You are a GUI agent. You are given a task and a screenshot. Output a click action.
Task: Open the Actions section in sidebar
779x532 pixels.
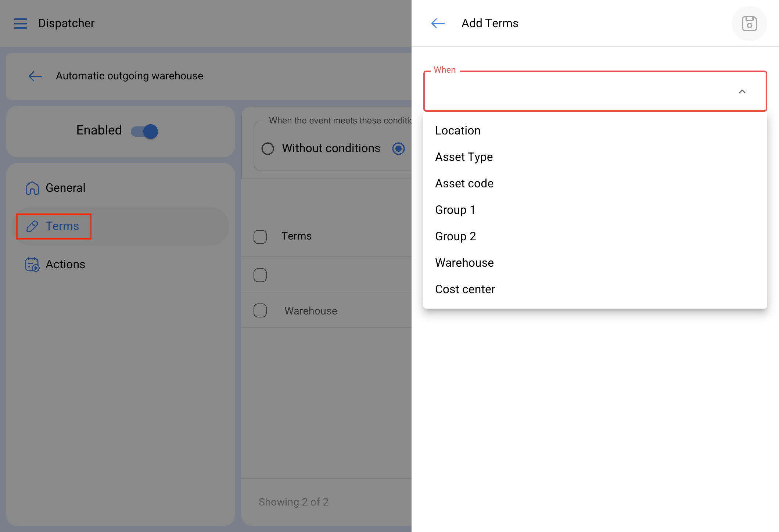[121, 265]
